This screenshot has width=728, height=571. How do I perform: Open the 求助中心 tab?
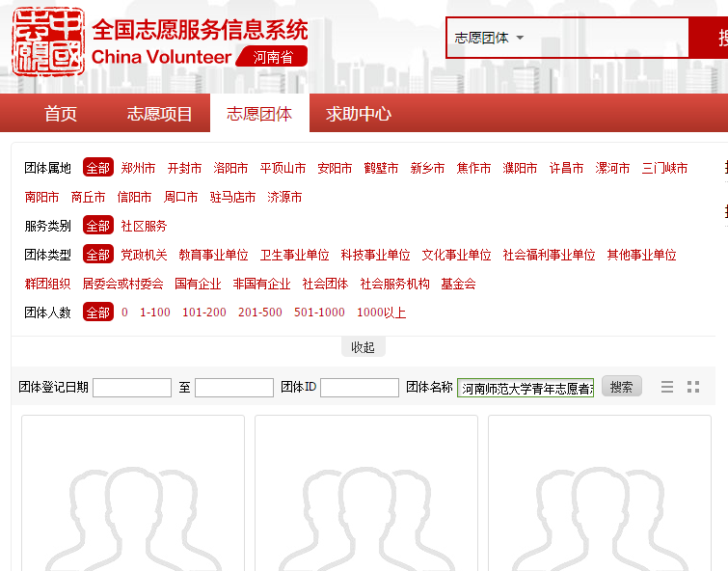[x=359, y=114]
